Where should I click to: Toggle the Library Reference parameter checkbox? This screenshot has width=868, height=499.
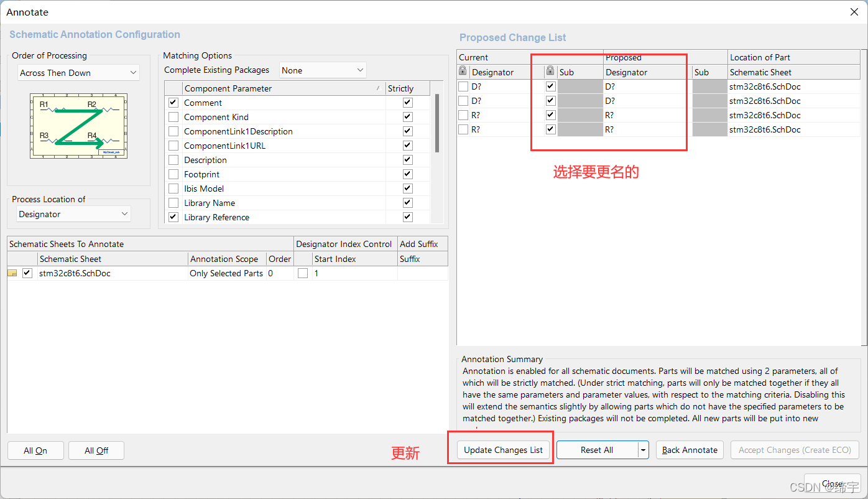(x=173, y=217)
